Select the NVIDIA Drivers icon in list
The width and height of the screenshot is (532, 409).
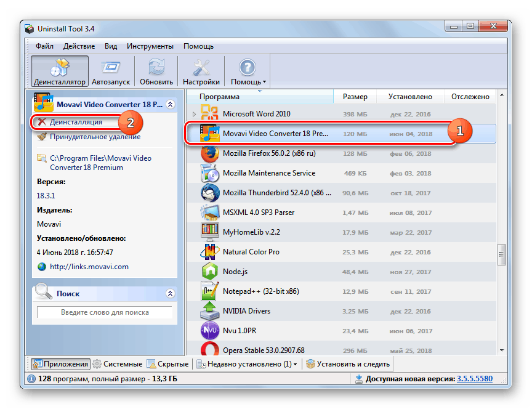tap(211, 311)
